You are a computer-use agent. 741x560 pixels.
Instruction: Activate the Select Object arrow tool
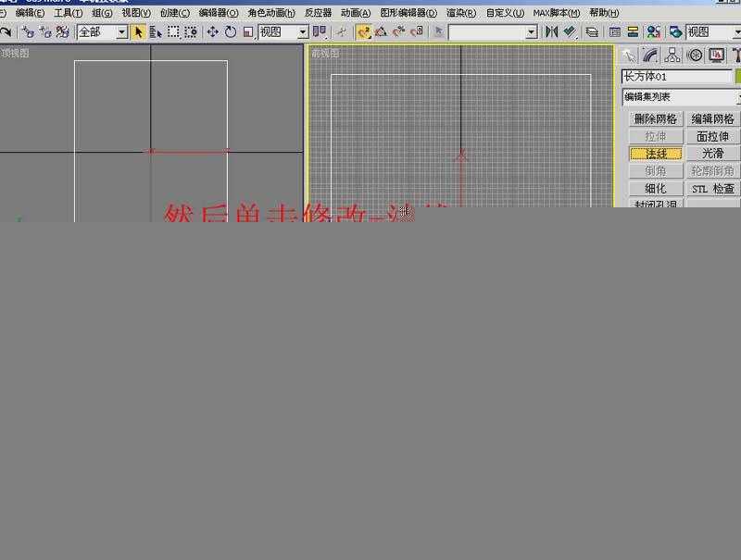tap(138, 32)
